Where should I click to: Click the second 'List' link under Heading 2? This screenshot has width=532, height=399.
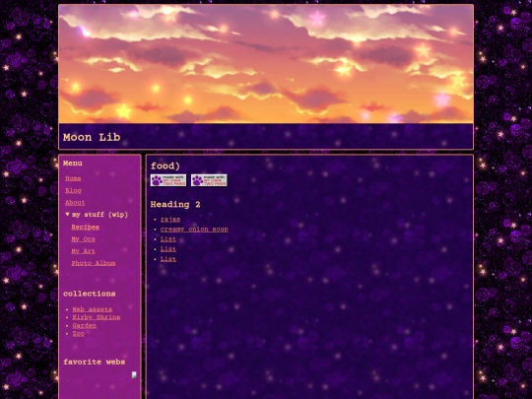tap(168, 249)
